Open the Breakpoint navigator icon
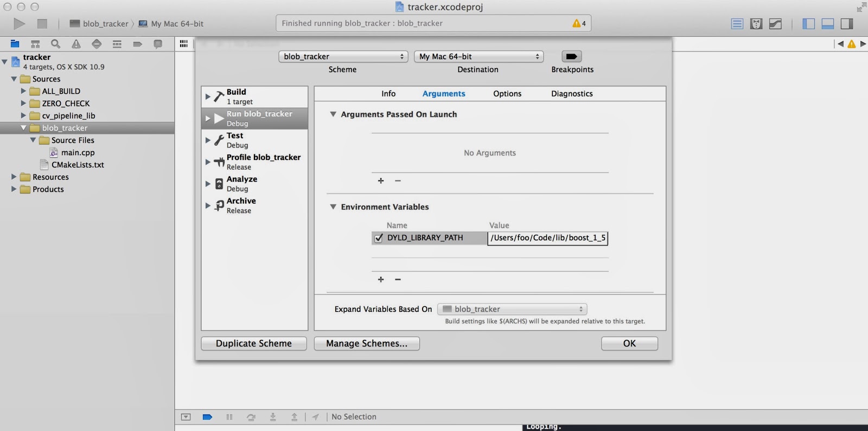Viewport: 868px width, 431px height. pyautogui.click(x=137, y=44)
